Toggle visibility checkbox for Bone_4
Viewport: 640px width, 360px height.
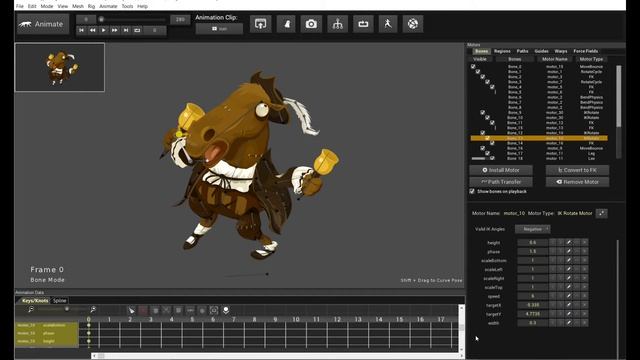[x=493, y=87]
